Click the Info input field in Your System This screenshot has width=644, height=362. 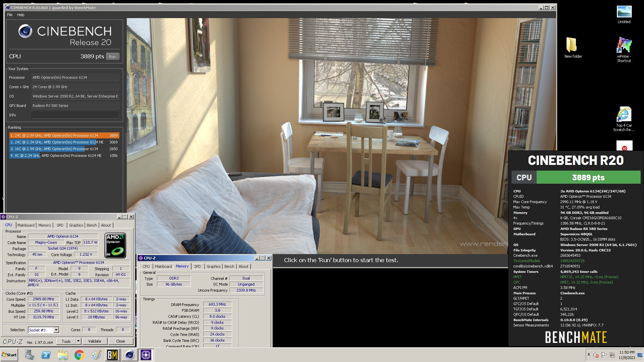75,115
